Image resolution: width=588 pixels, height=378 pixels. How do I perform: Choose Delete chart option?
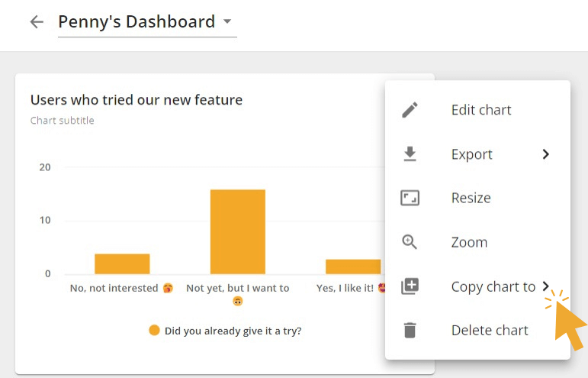(x=490, y=331)
